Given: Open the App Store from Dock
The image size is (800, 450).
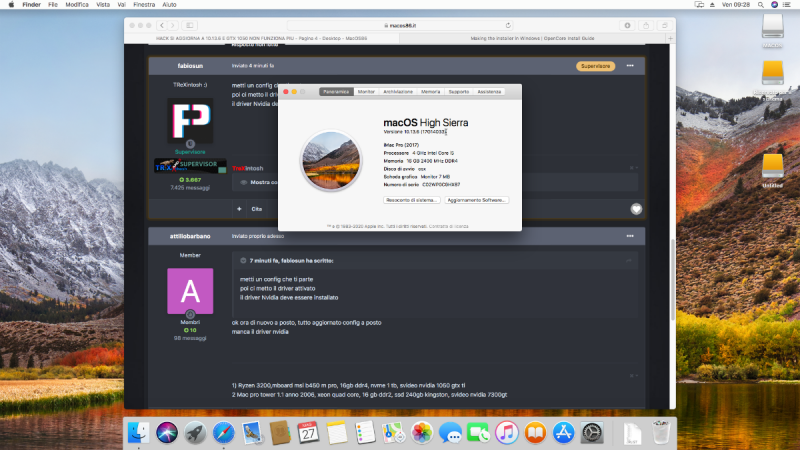Looking at the screenshot, I should click(x=563, y=433).
